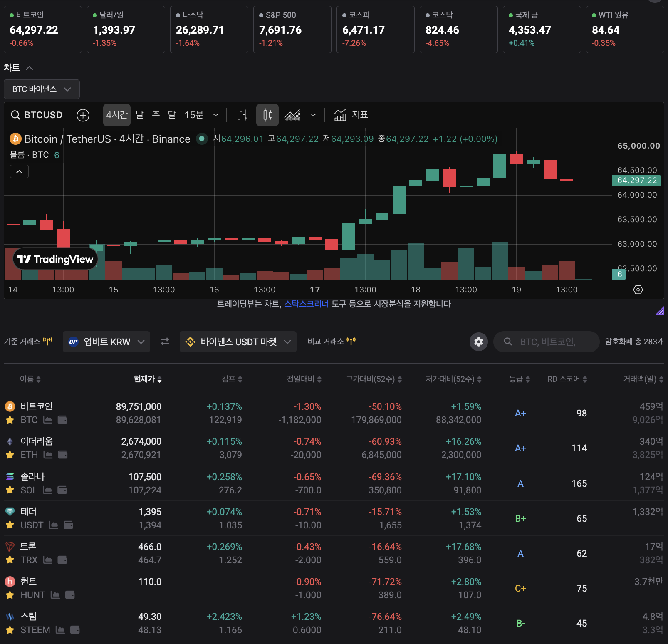The width and height of the screenshot is (668, 644).
Task: Open the wallet icon in the HUNT row
Action: click(x=70, y=595)
